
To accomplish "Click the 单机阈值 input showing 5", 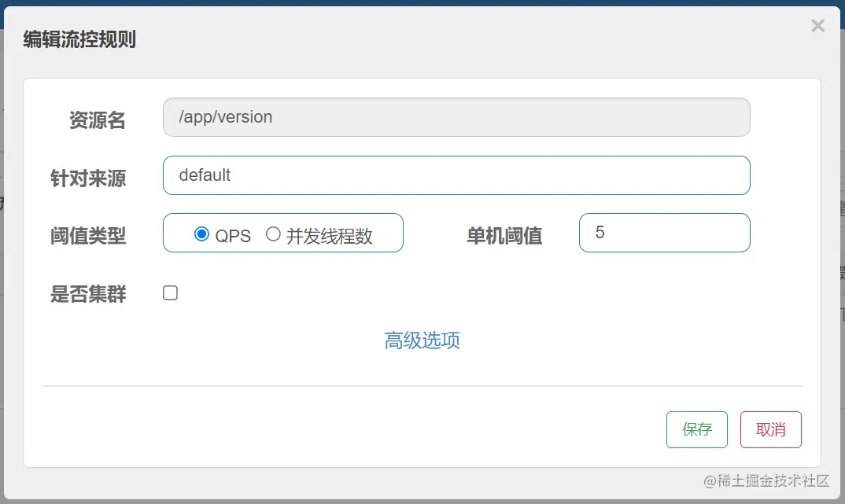I will click(664, 233).
